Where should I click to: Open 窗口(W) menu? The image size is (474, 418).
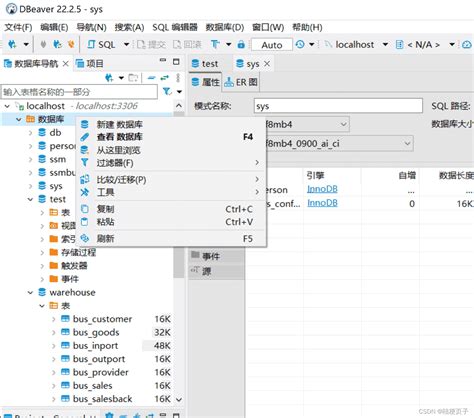tap(268, 27)
